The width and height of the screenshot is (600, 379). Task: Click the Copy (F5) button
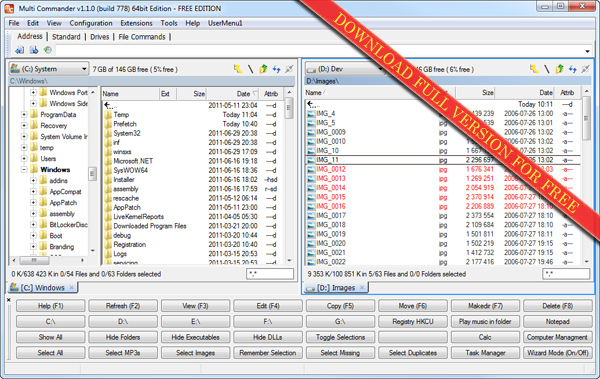pyautogui.click(x=340, y=306)
